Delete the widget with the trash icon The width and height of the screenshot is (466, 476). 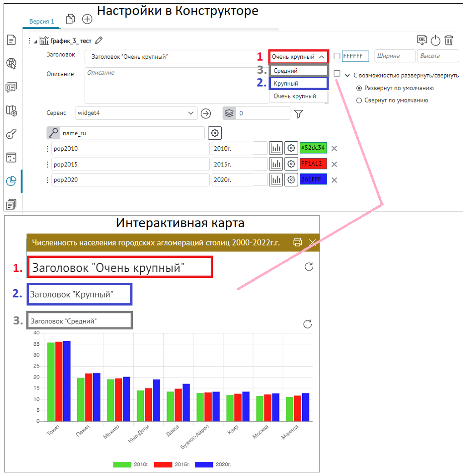coord(449,41)
